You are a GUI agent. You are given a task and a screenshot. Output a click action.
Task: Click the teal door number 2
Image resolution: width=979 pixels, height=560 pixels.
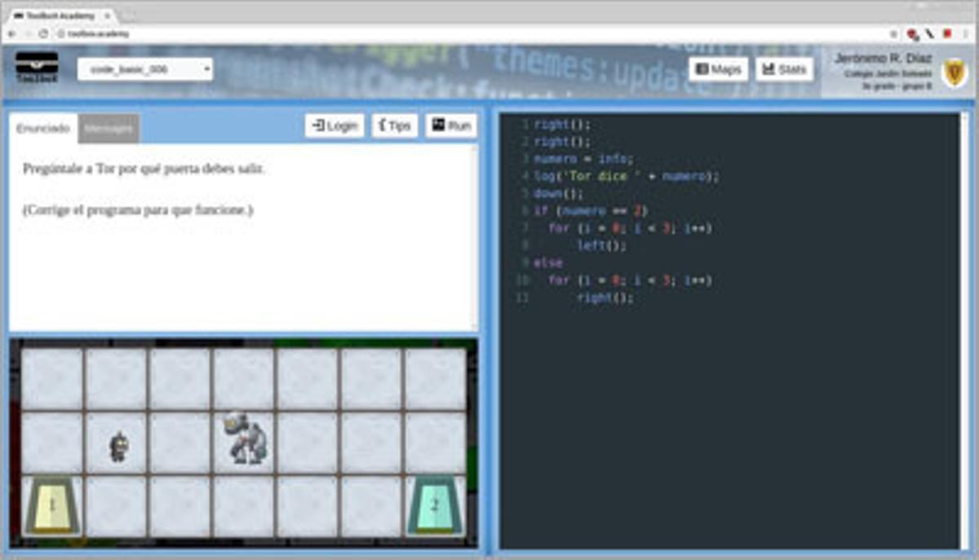tap(434, 505)
